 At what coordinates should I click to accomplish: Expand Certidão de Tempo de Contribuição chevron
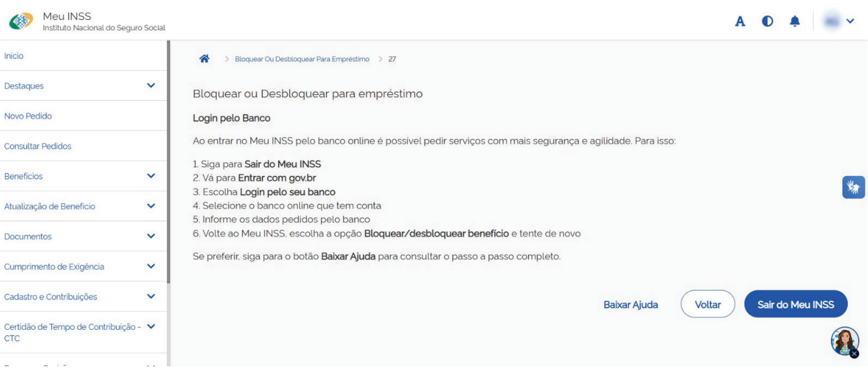click(151, 326)
